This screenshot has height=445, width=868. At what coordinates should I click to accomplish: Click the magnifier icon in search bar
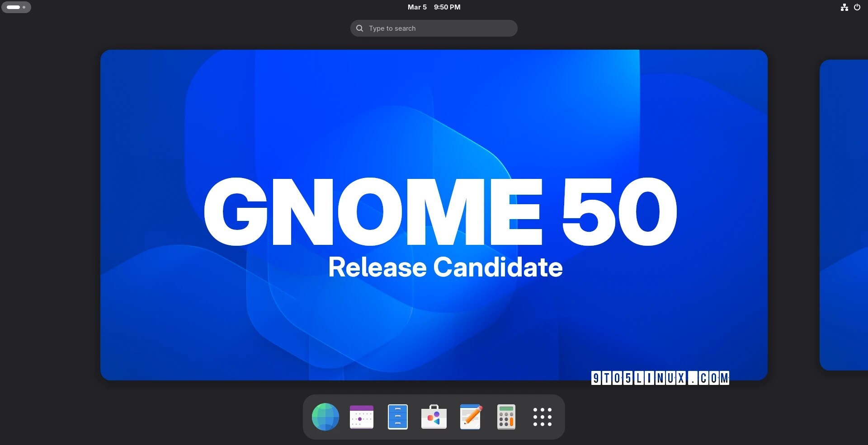point(360,28)
